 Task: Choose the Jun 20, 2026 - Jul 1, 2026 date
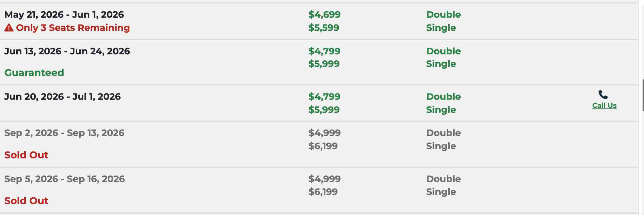pos(62,97)
